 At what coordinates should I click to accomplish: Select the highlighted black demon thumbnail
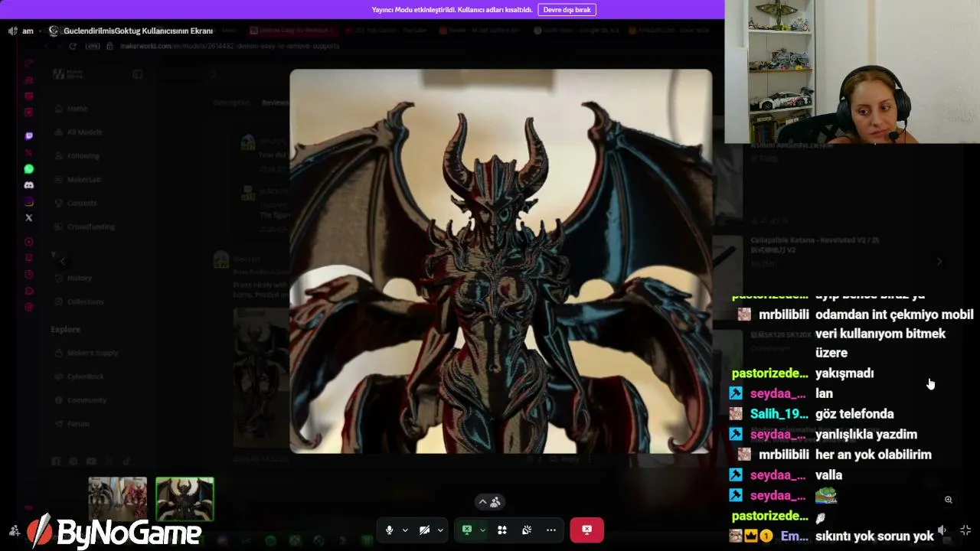[185, 499]
